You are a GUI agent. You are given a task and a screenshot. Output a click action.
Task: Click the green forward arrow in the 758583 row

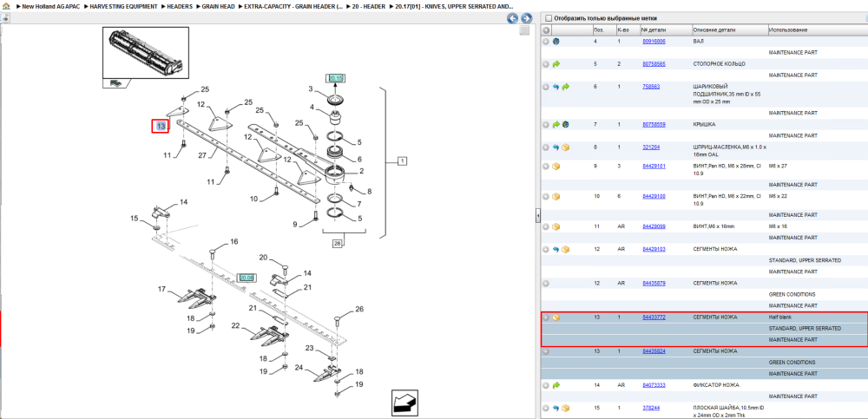(565, 87)
